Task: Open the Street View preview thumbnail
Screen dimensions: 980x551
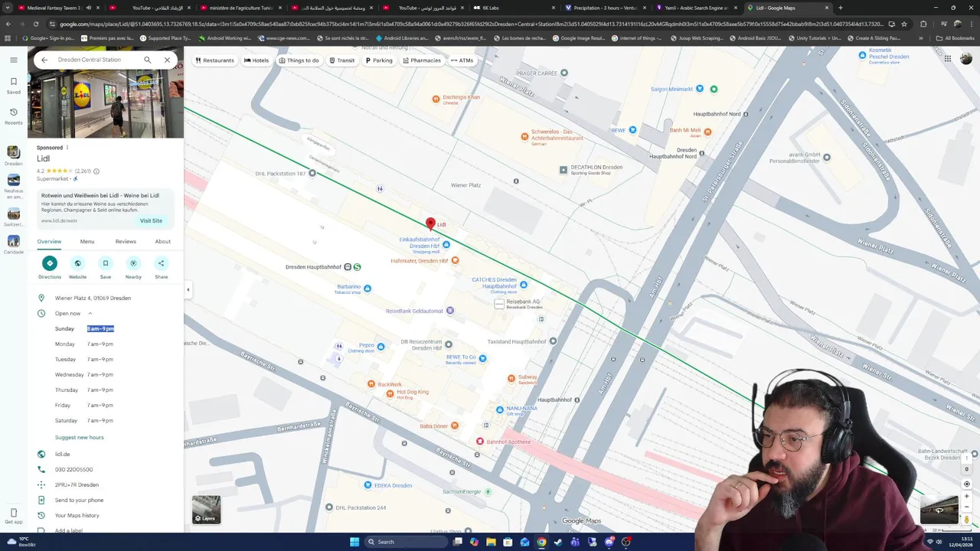Action: click(x=939, y=509)
